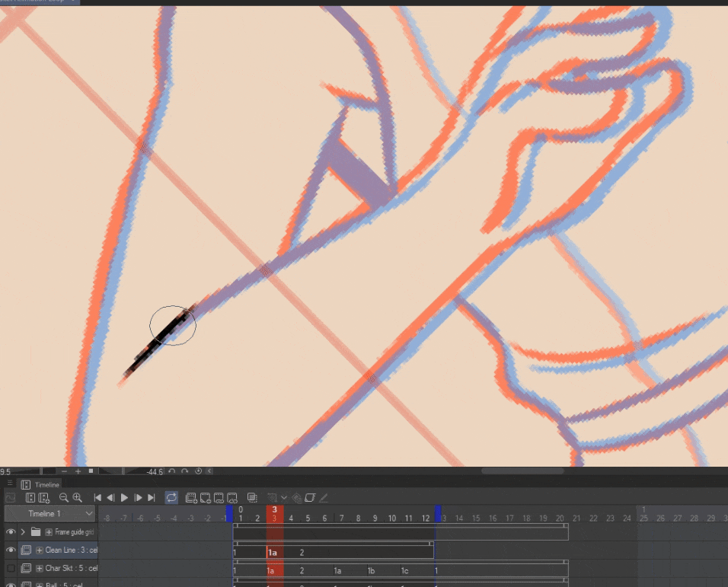Viewport: 728px width, 587px height.
Task: Click the Frame guide grid folder icon
Action: 36,531
